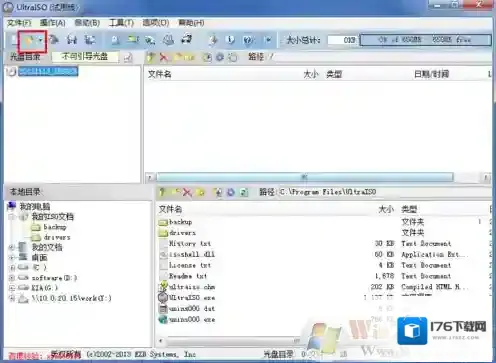This screenshot has height=363, width=496.
Task: Click the image pane horizontal scrollbar thumb
Action: 305,177
